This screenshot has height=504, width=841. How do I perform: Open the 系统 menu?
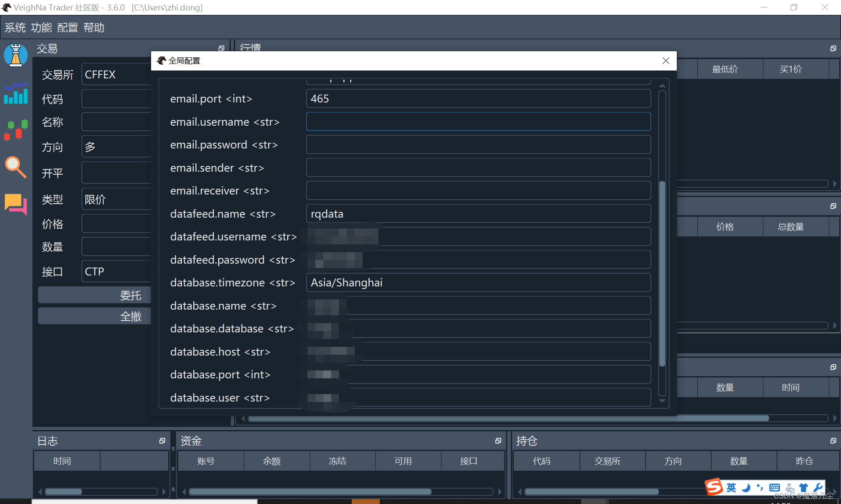15,28
